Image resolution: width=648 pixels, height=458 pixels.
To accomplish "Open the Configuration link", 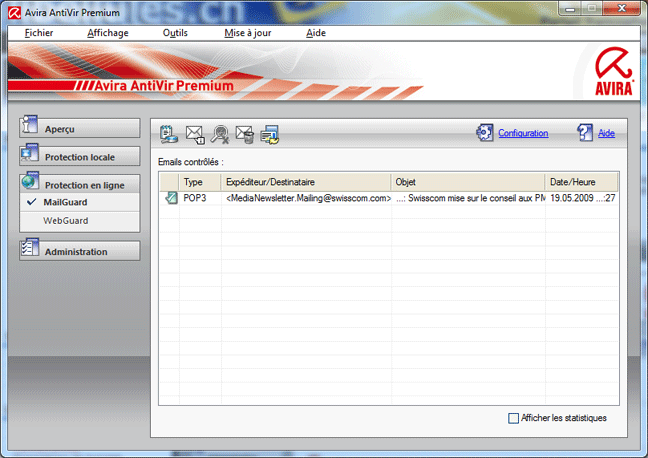I will click(523, 133).
